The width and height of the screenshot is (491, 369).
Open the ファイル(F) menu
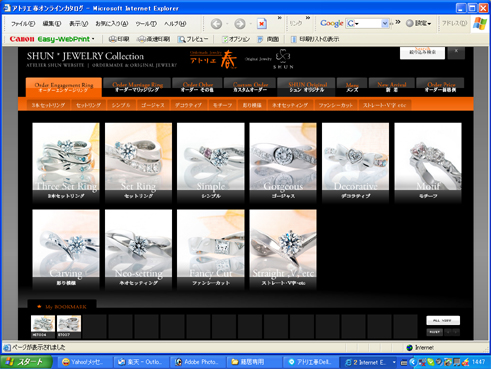click(23, 24)
